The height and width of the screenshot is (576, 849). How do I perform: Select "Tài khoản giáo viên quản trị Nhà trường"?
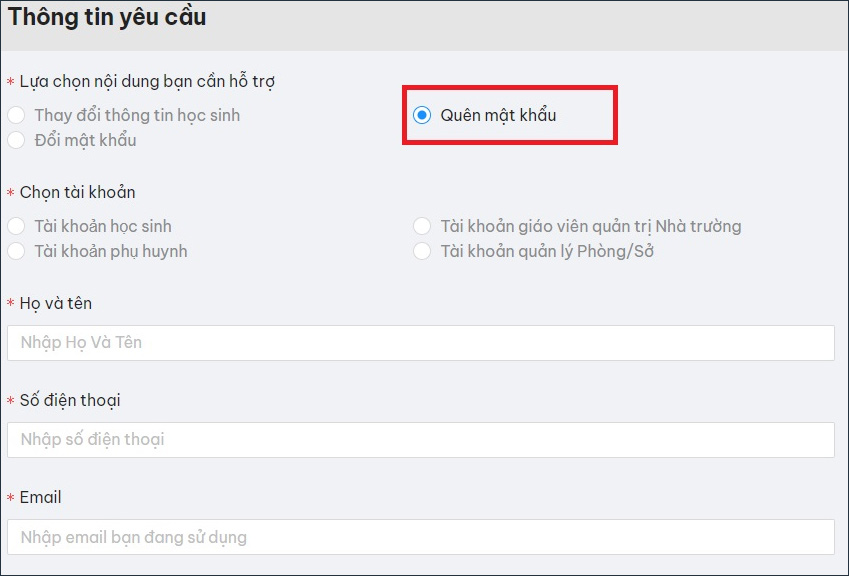[423, 226]
